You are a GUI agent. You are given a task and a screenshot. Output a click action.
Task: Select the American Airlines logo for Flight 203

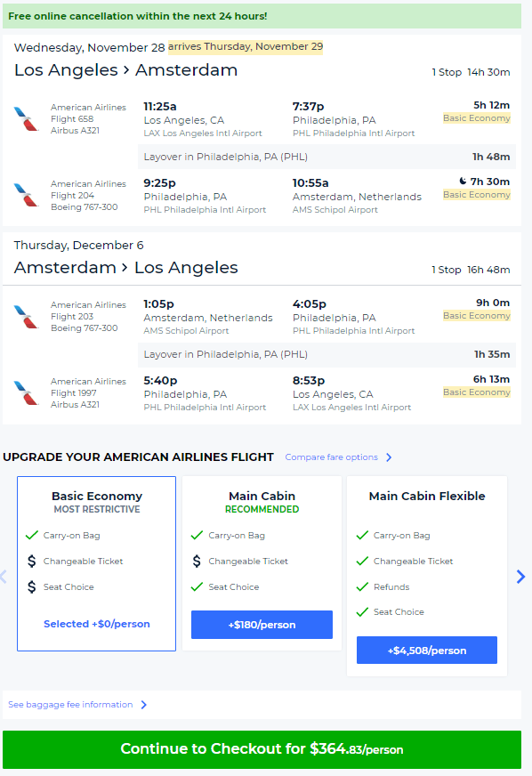point(25,316)
